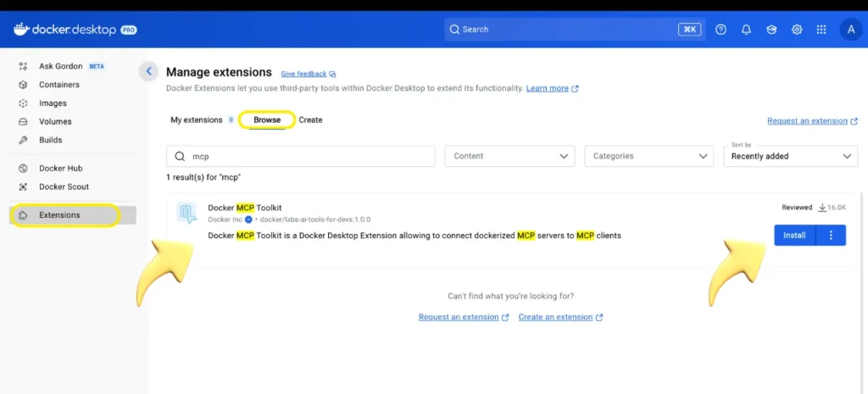The image size is (868, 394).
Task: Click the Extensions puzzle piece icon
Action: [x=23, y=215]
